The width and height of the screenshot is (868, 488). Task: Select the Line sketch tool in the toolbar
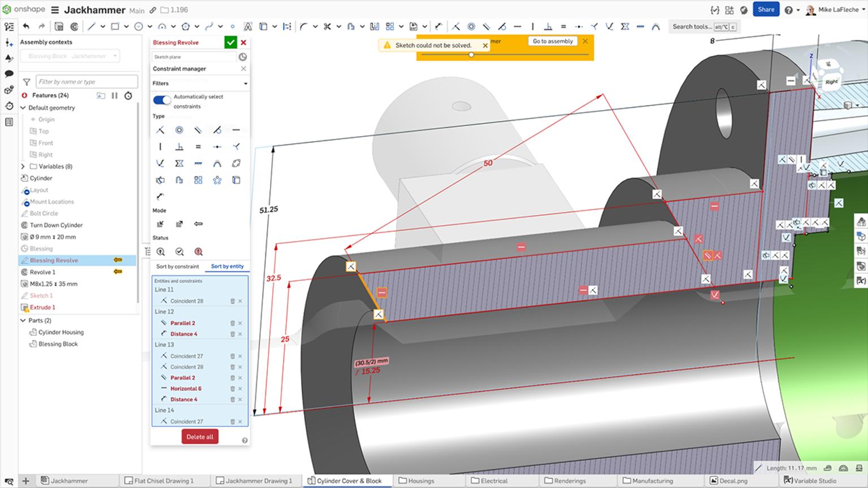[92, 27]
